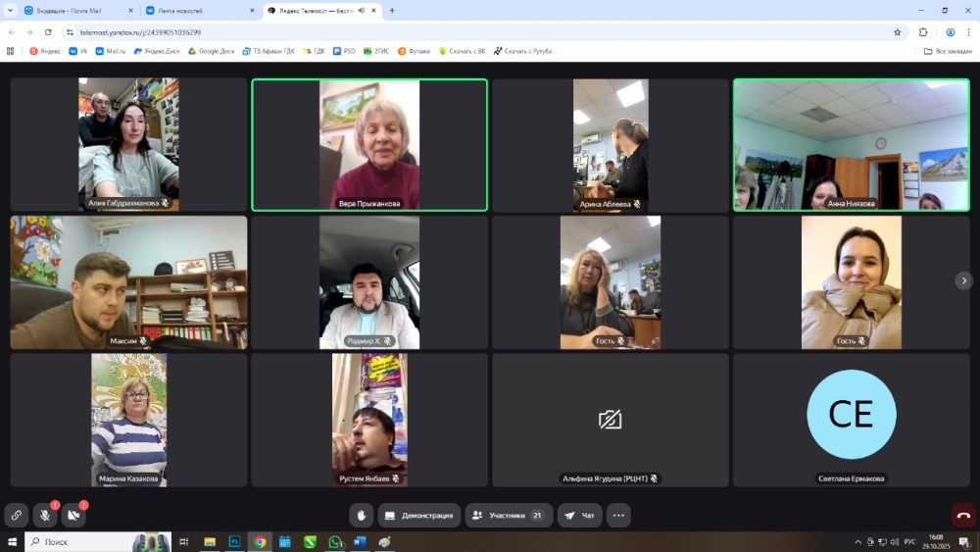Turn on the camera
This screenshot has width=980, height=552.
tap(73, 515)
